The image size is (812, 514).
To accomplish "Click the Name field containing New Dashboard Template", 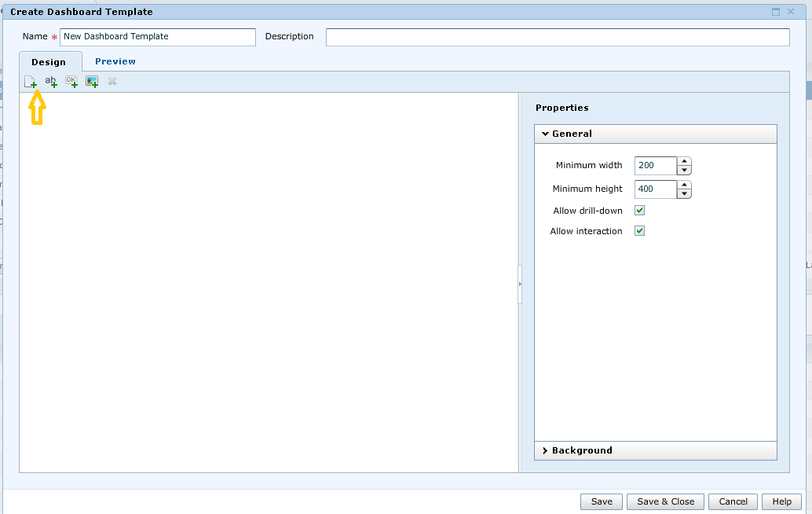I will 157,36.
